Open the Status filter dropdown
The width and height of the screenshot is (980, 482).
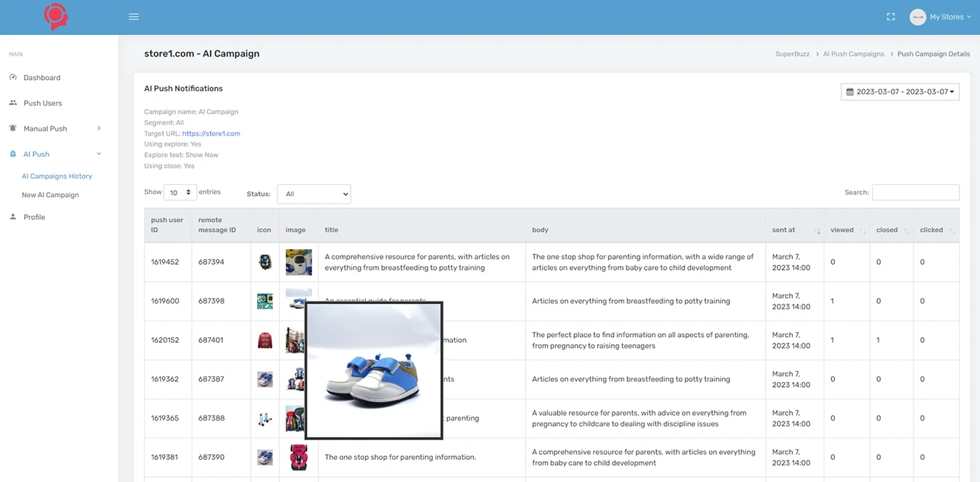click(x=314, y=194)
